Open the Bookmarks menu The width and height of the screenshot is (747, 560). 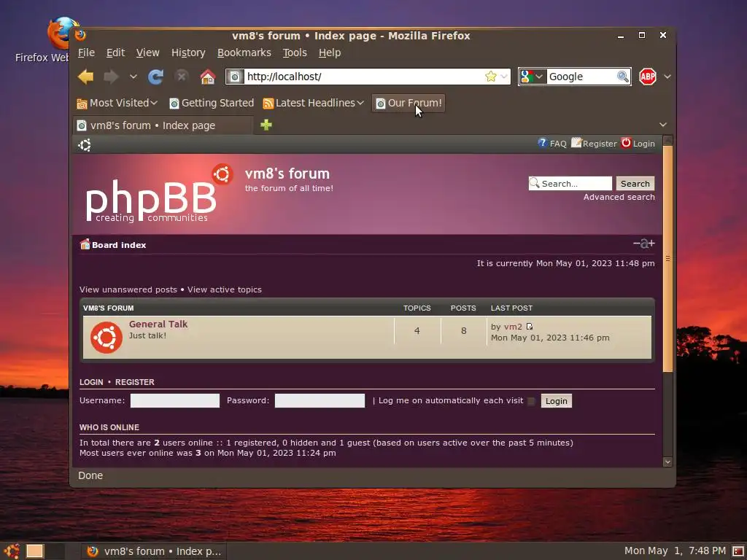(x=244, y=52)
